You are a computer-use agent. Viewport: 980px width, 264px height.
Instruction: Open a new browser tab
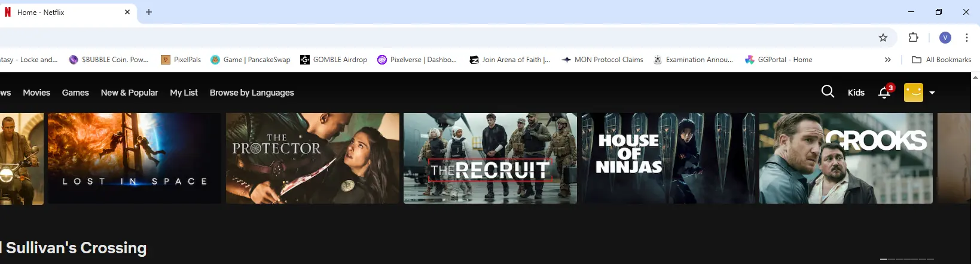149,12
